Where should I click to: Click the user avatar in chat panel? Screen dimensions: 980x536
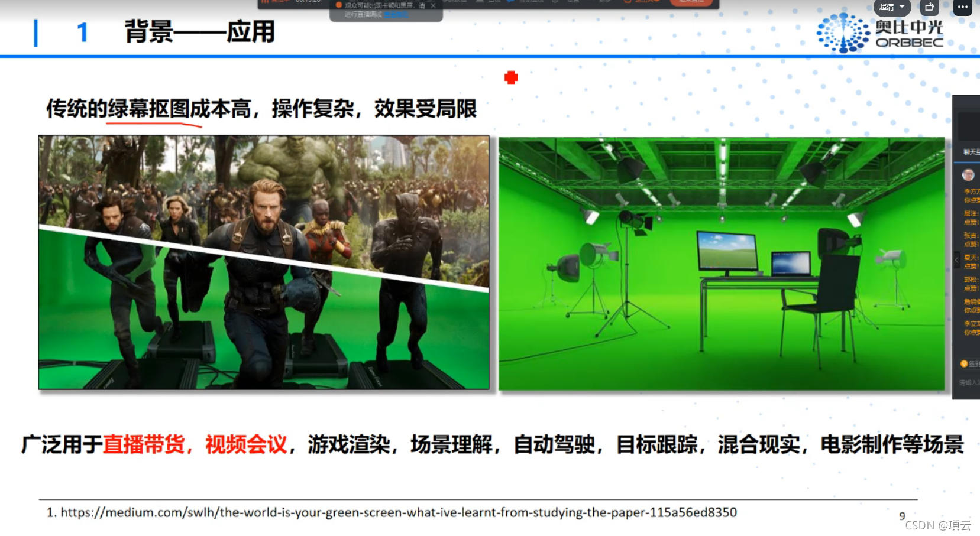[968, 175]
